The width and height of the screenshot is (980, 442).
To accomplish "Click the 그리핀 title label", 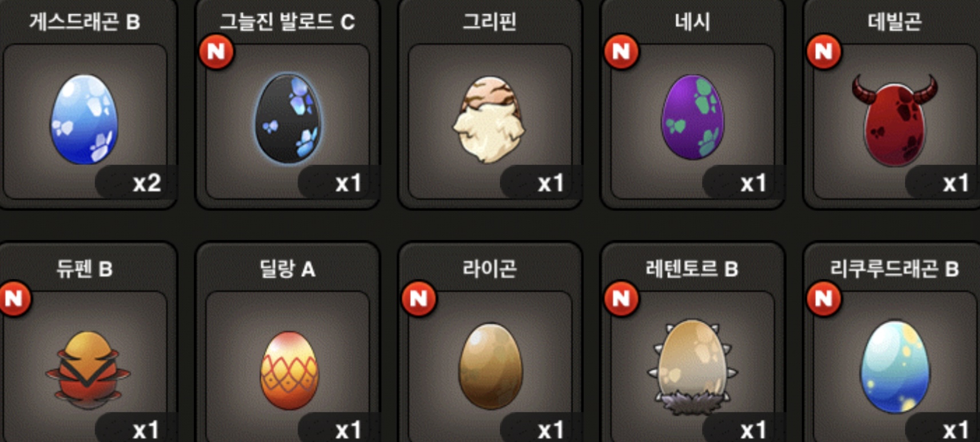I will point(490,22).
